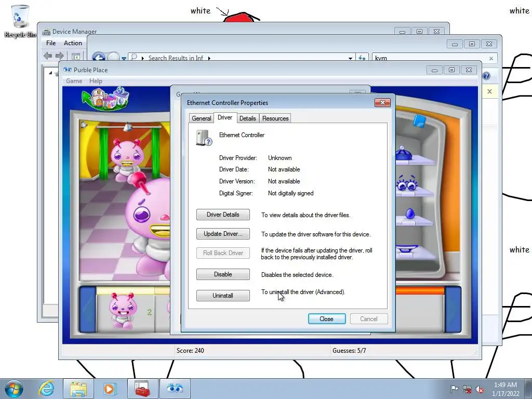Image resolution: width=532 pixels, height=399 pixels.
Task: Open the Action menu in Device Manager
Action: [x=73, y=43]
